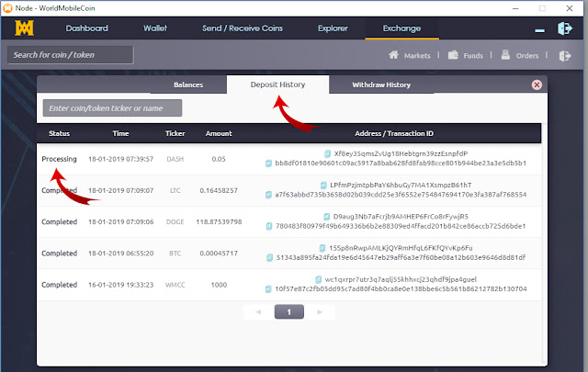This screenshot has width=588, height=372.
Task: Click the exchange logout icon in sub-bar
Action: tap(565, 56)
